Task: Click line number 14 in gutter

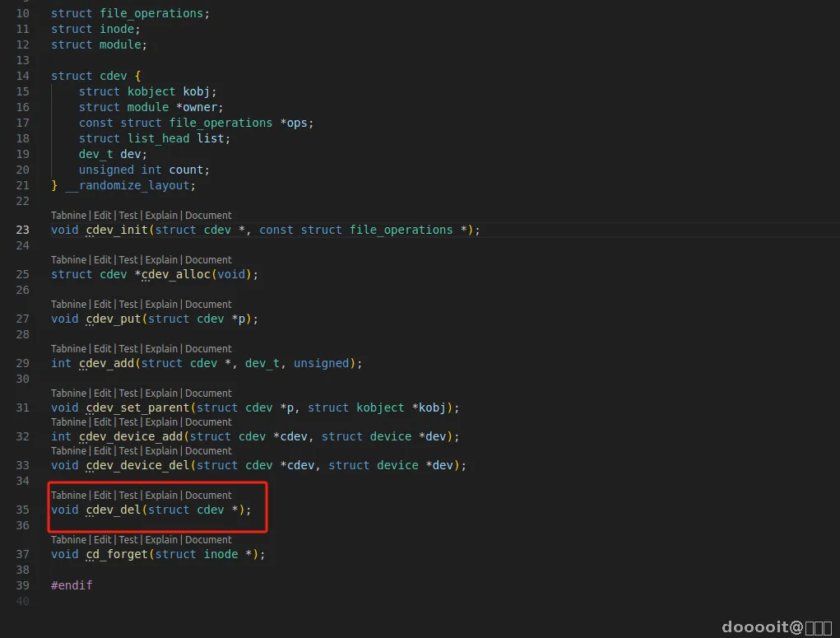Action: click(x=22, y=76)
